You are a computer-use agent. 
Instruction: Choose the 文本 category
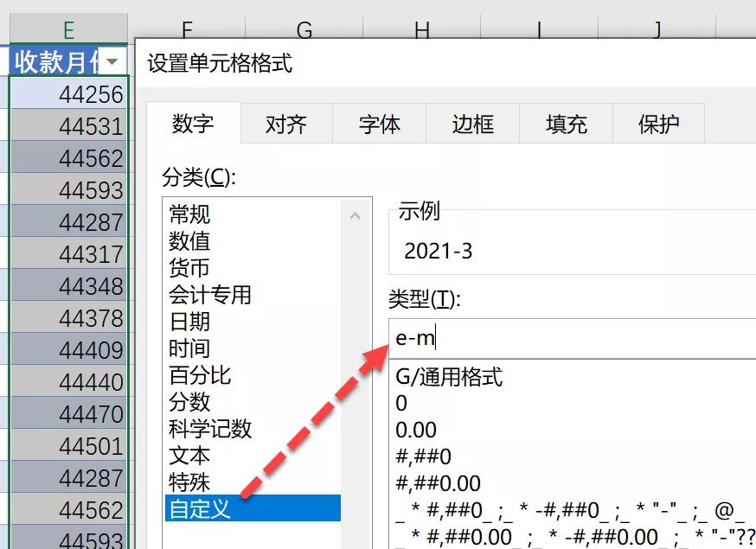coord(189,456)
